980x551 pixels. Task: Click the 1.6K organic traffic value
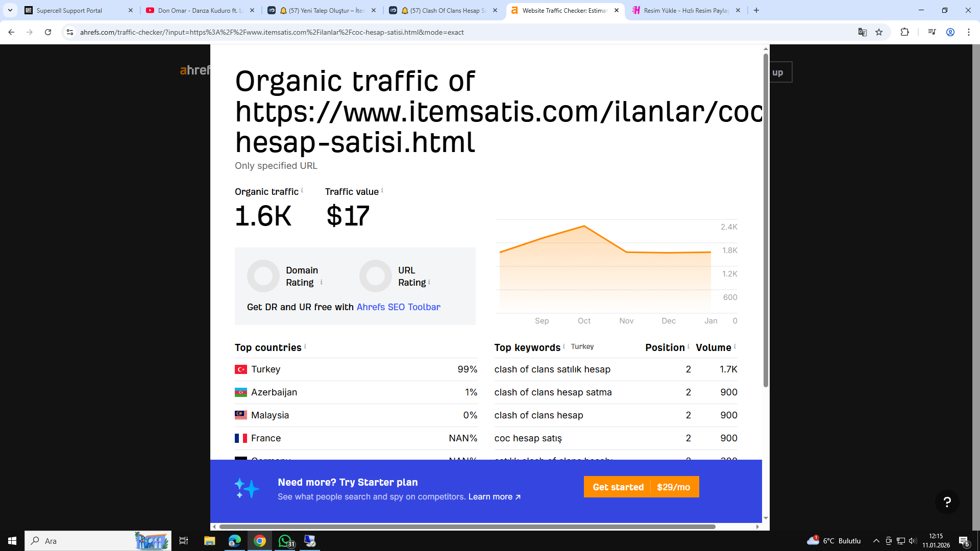[x=263, y=216]
